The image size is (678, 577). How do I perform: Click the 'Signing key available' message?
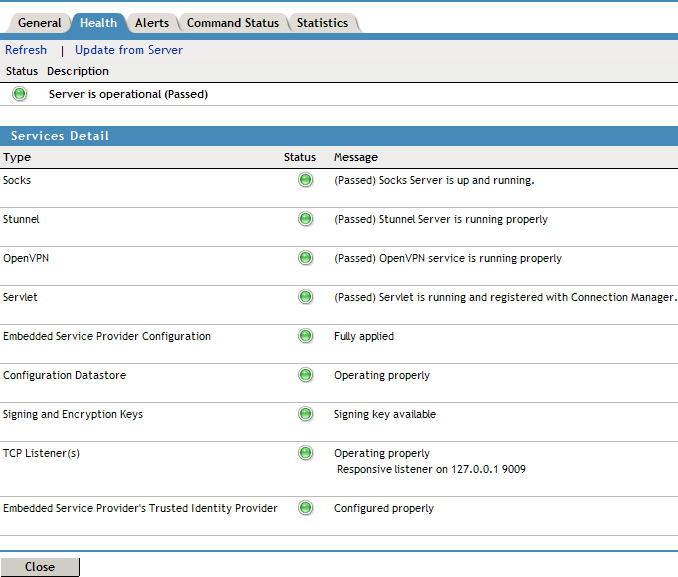point(384,414)
